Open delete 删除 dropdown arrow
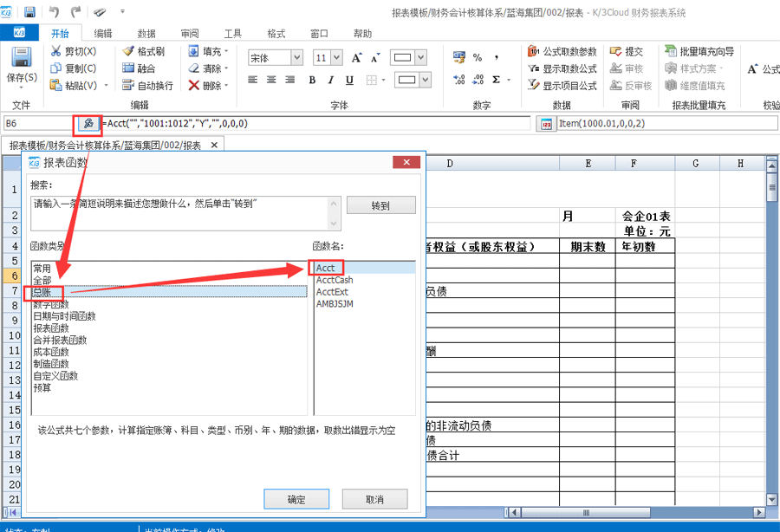This screenshot has height=532, width=780. 226,85
